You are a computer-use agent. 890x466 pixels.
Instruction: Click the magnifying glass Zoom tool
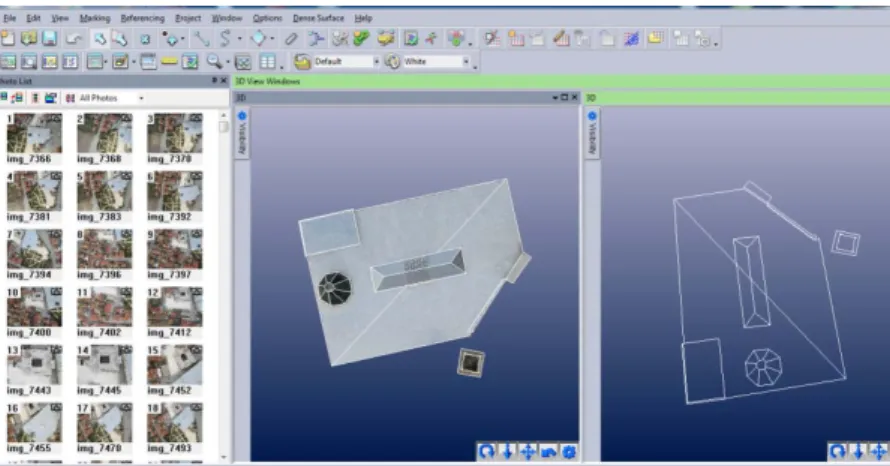214,61
